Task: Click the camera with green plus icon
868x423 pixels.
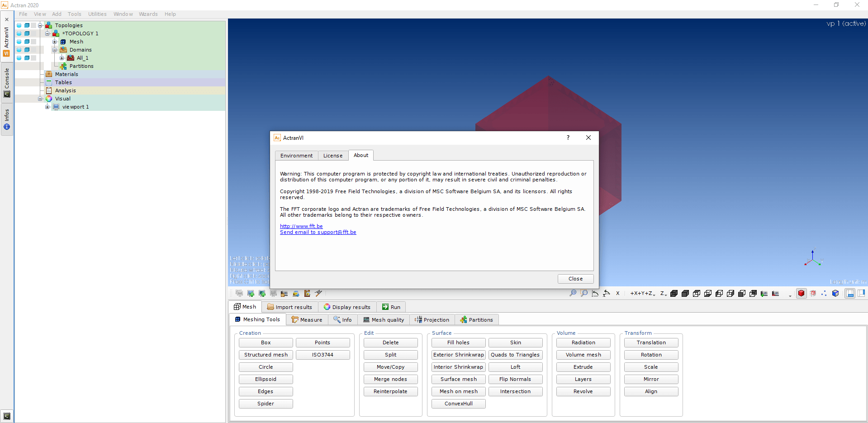Action: point(764,293)
